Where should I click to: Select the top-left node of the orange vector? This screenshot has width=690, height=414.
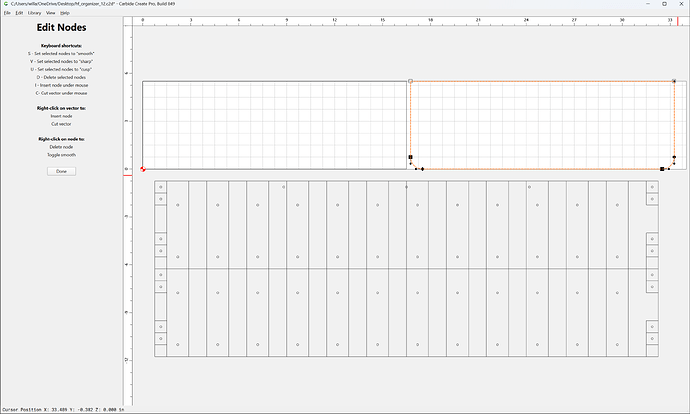point(411,81)
